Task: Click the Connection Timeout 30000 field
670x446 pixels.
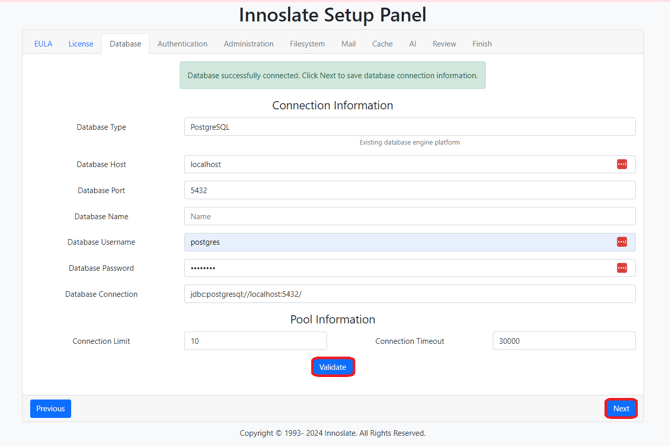Action: click(x=564, y=341)
